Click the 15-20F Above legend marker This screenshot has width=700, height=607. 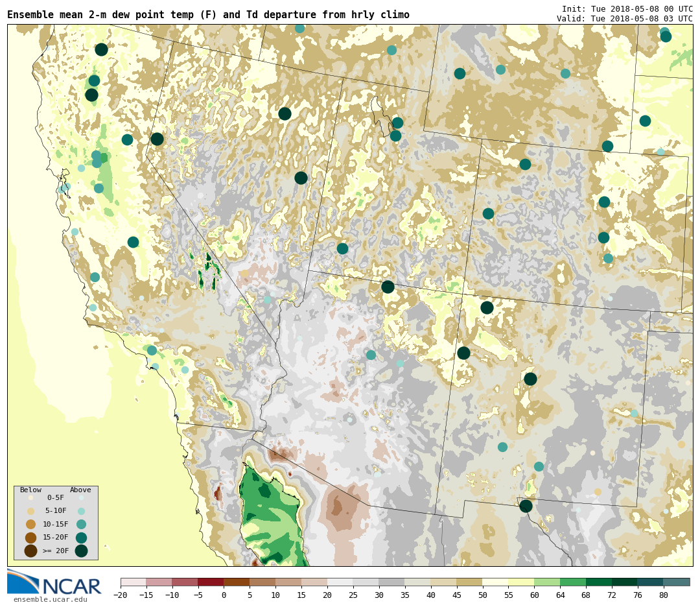(81, 538)
